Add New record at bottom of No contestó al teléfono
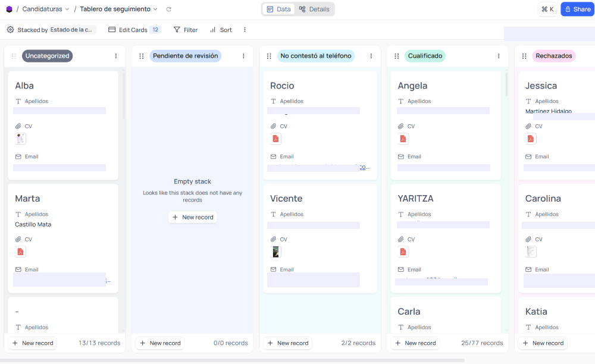 (x=287, y=343)
